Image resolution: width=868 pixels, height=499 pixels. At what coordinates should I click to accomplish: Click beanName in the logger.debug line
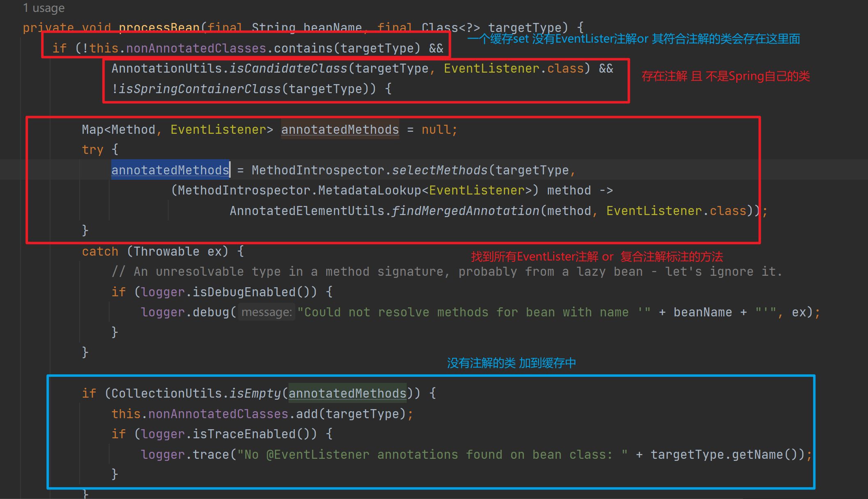point(703,312)
